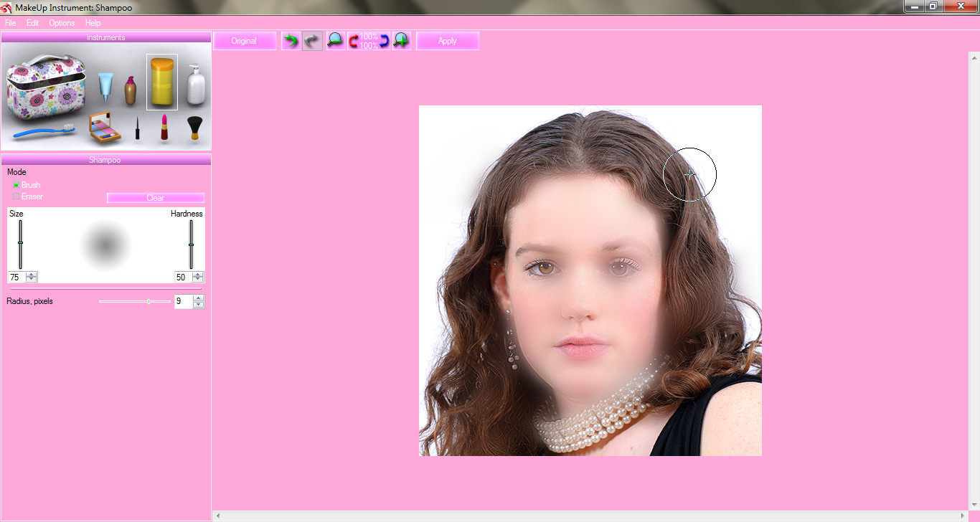The width and height of the screenshot is (980, 522).
Task: Reset zoom with the 100% button
Action: coord(369,41)
